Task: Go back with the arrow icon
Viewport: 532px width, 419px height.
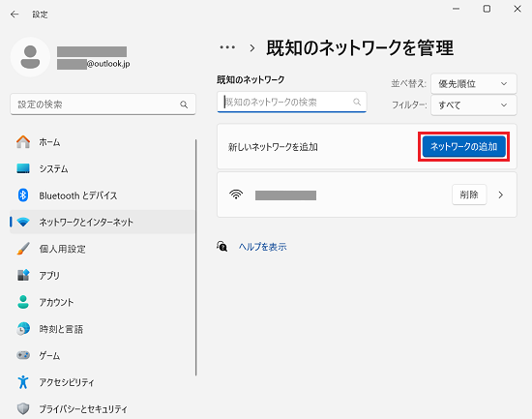Action: [15, 14]
